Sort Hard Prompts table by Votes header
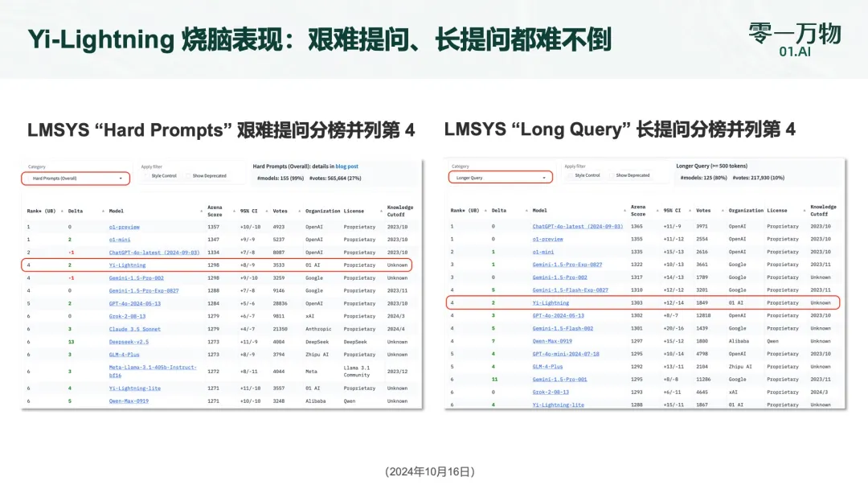The height and width of the screenshot is (489, 868). click(280, 211)
